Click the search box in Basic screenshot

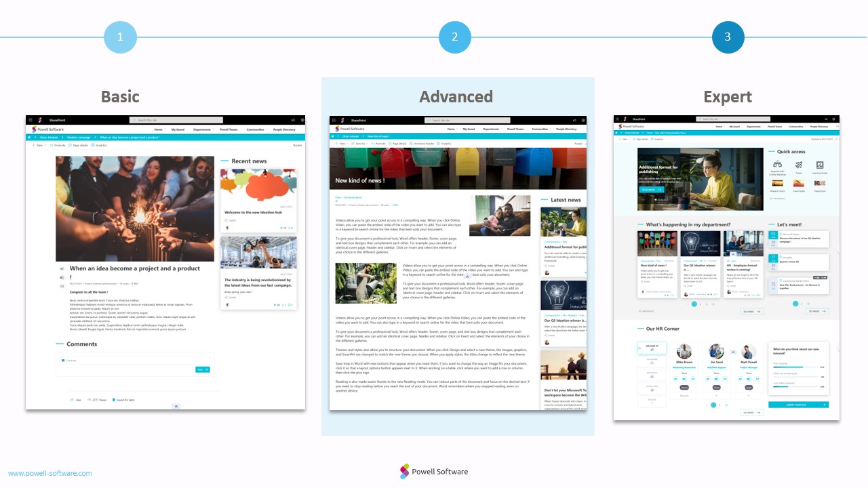pos(176,120)
